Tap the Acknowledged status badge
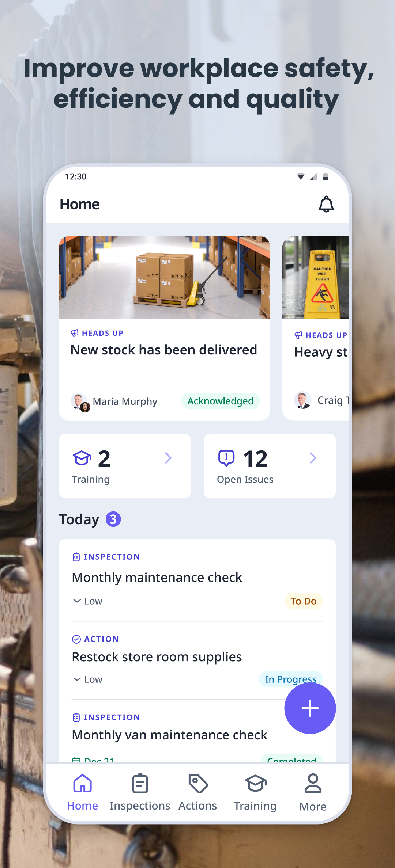Viewport: 395px width, 868px height. [x=221, y=401]
